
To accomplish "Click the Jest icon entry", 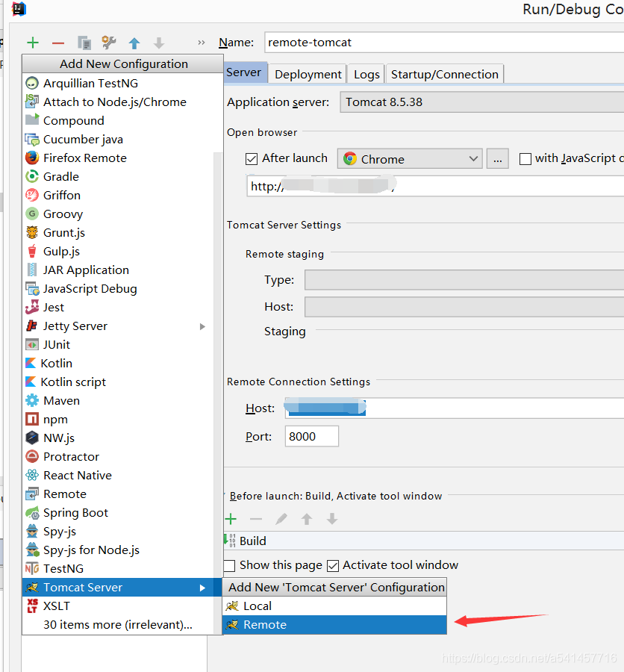I will [x=32, y=308].
